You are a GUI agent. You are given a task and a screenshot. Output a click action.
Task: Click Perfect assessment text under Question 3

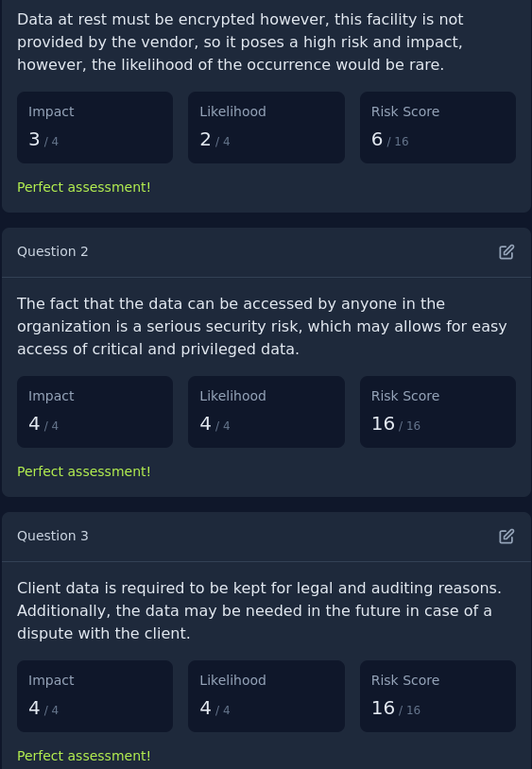tap(84, 757)
